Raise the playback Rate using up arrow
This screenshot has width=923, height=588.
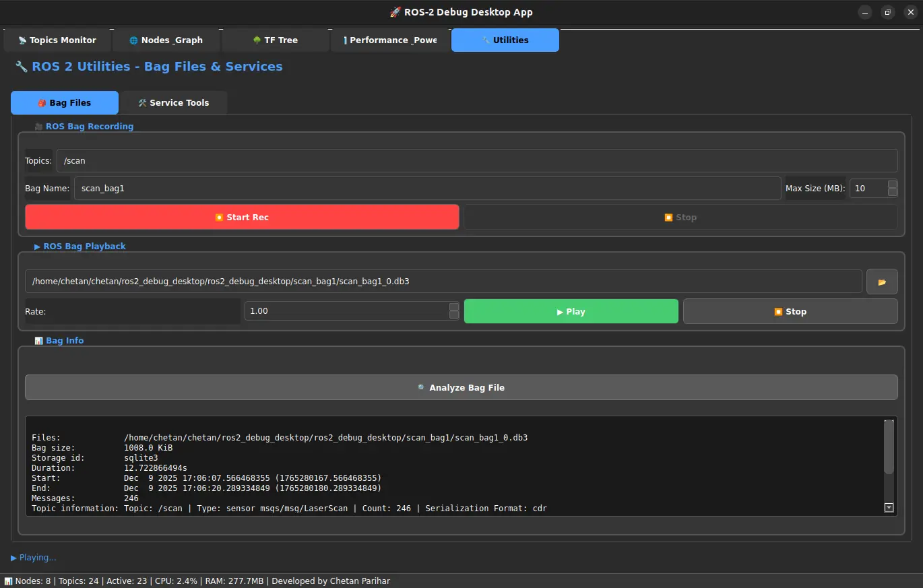[x=454, y=307]
